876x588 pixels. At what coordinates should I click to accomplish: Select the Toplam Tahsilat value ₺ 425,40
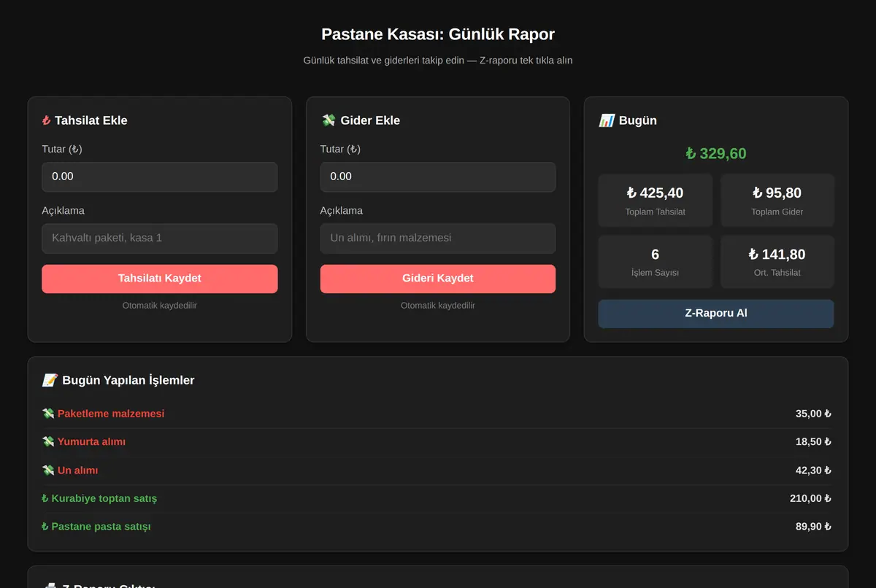coord(656,193)
